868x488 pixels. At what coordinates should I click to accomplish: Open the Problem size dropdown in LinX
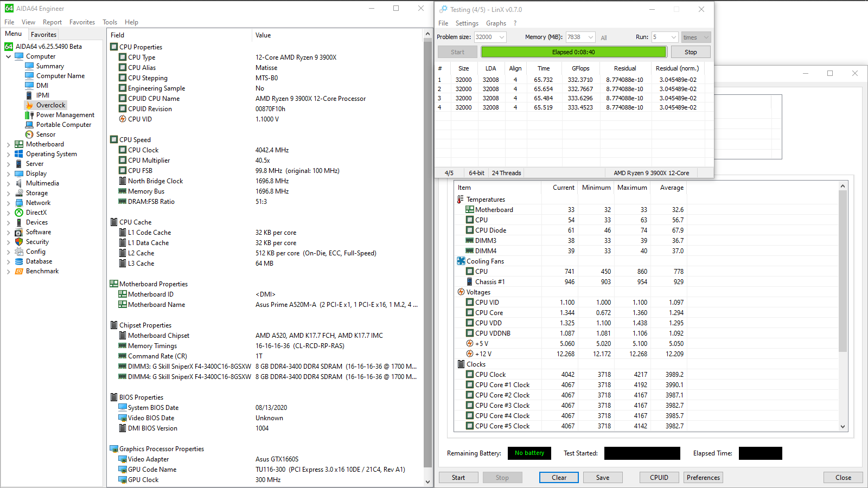502,37
